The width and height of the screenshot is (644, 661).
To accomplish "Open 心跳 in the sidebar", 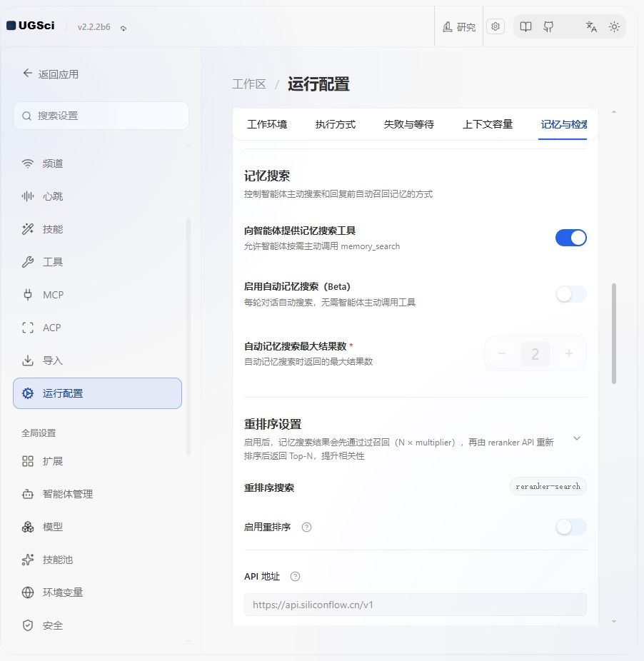I will (x=97, y=196).
